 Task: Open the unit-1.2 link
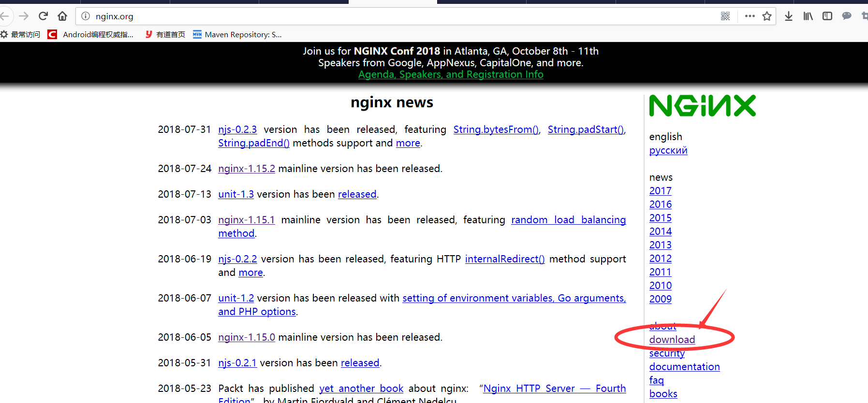pos(236,298)
